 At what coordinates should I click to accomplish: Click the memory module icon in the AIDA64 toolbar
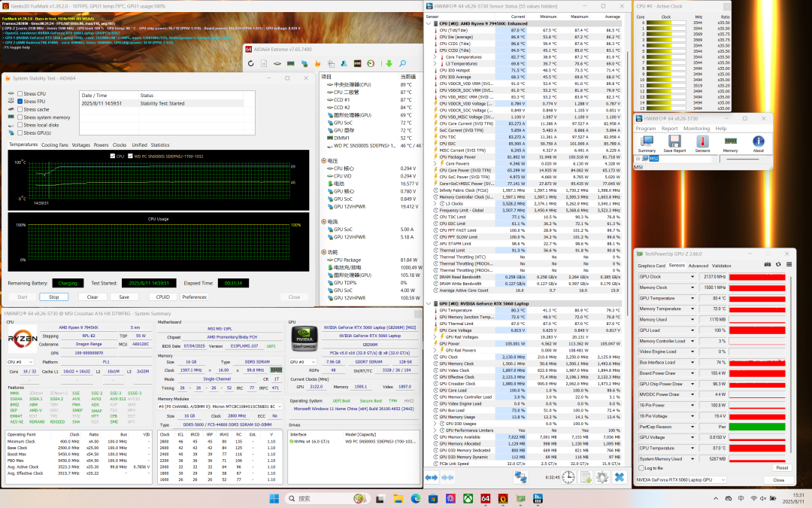pos(290,63)
